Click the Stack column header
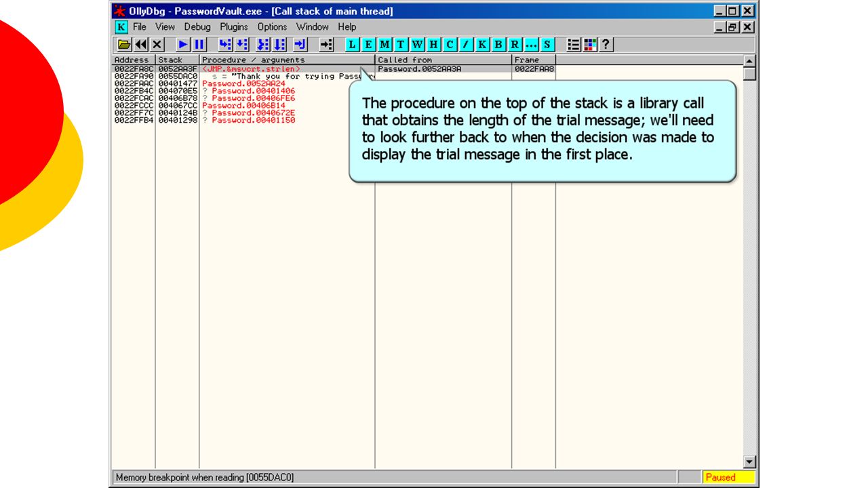Screen dimensions: 868x488 (178, 60)
